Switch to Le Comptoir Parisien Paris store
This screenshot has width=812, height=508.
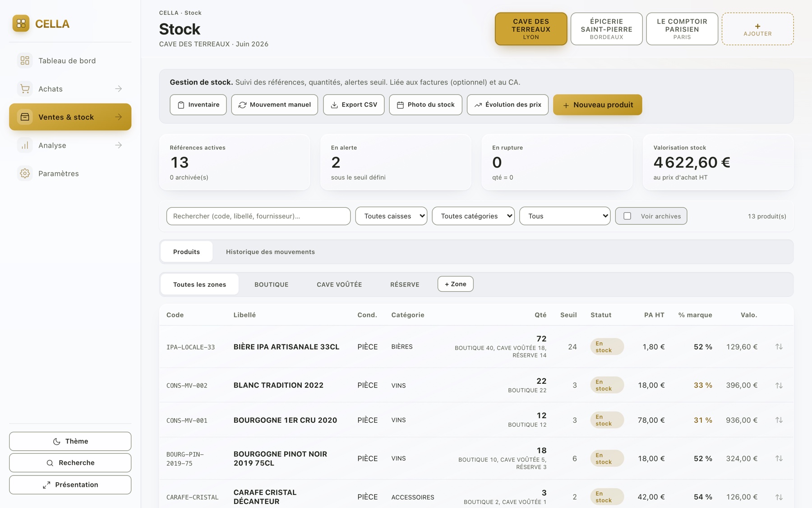coord(682,29)
